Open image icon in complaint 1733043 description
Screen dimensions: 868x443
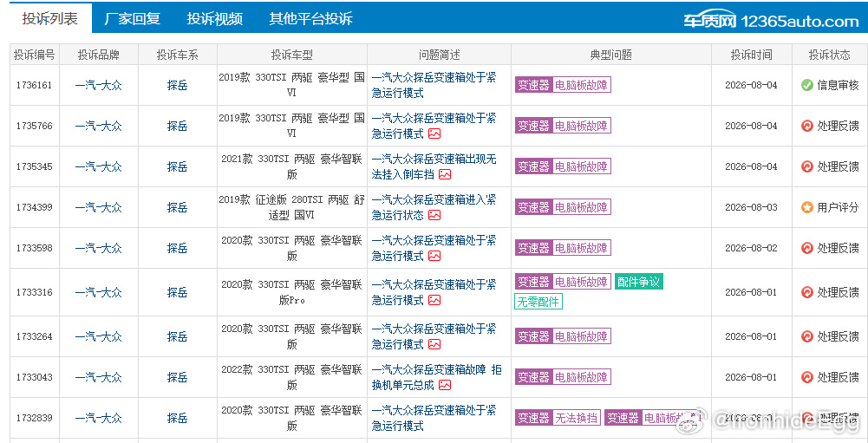click(445, 386)
